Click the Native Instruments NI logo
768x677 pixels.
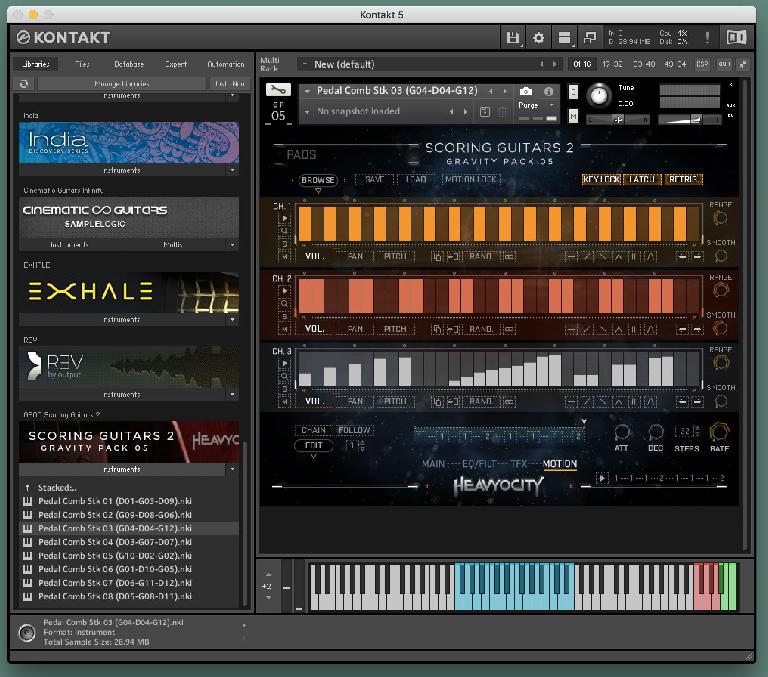click(x=736, y=38)
